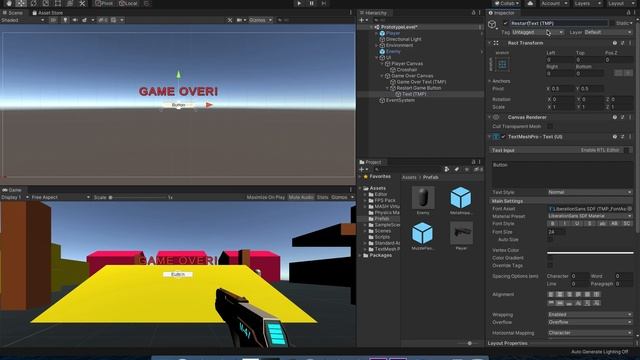
Task: Select Restart Game Button in Hierarchy
Action: 418,88
